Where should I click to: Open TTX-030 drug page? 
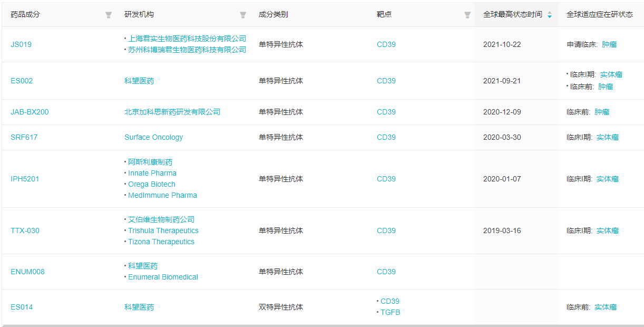(25, 230)
